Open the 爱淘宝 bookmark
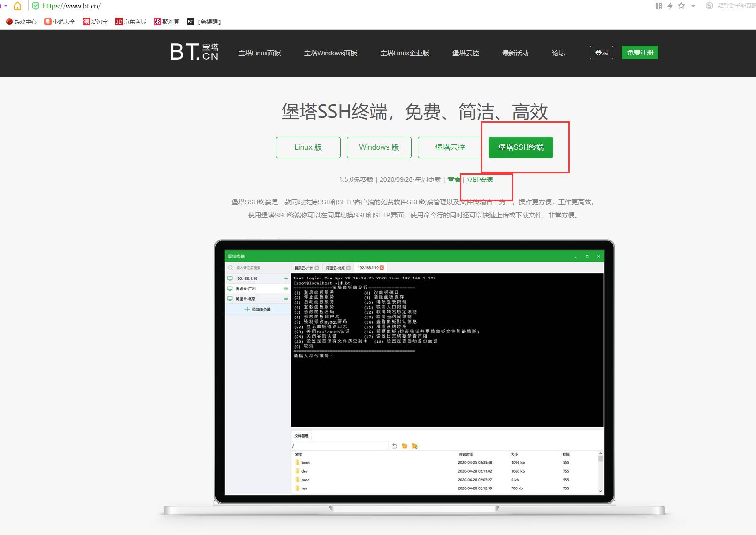 (95, 22)
